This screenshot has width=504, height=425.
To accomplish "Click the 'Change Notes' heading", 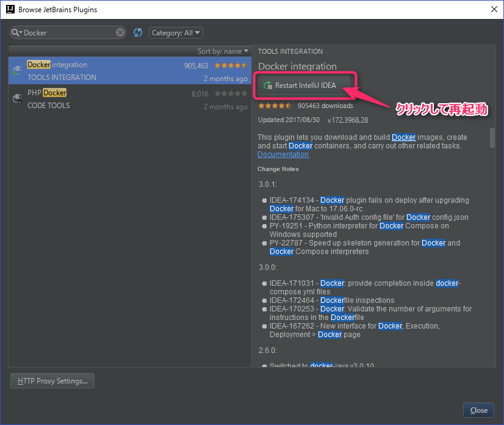I will pos(278,169).
